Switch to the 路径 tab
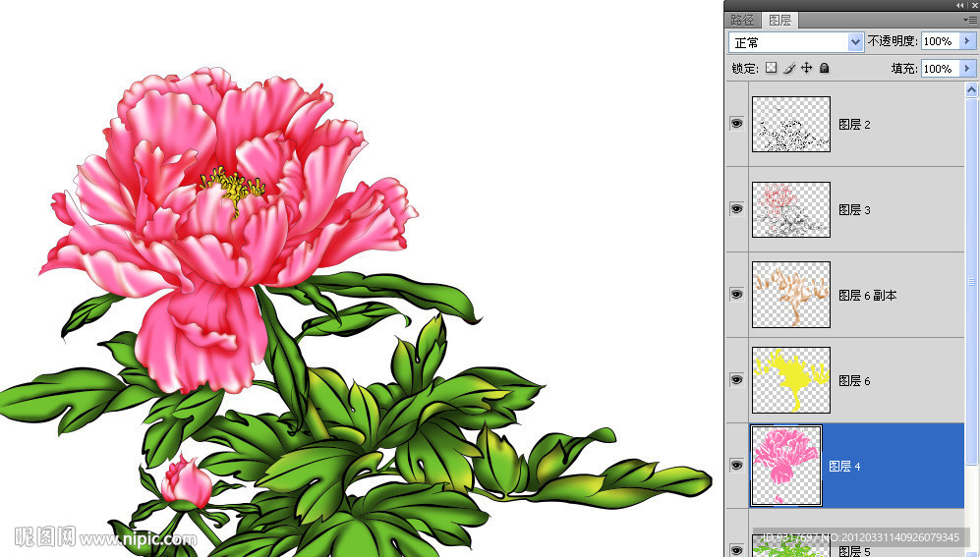 742,20
